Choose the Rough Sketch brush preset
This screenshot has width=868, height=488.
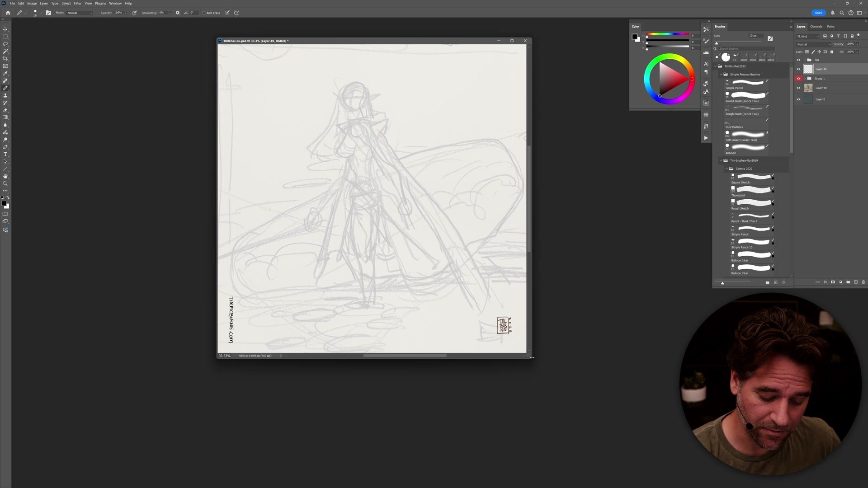point(752,202)
